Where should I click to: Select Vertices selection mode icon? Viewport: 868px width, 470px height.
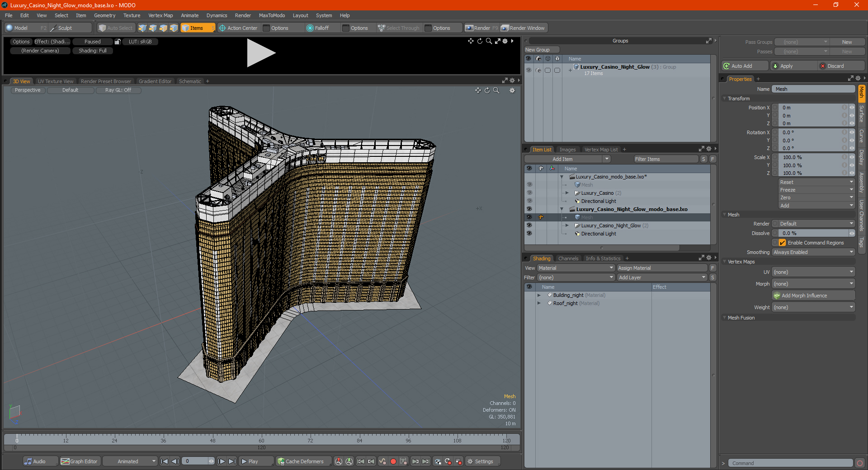click(x=142, y=28)
